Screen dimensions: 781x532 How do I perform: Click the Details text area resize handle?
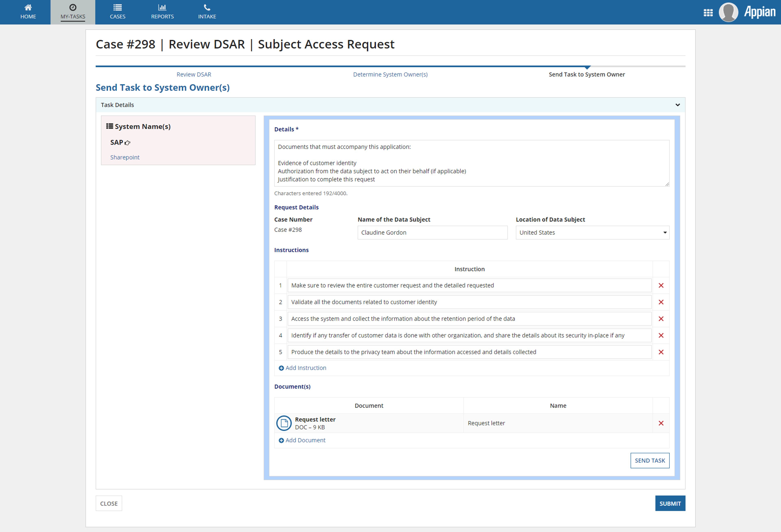tap(667, 184)
